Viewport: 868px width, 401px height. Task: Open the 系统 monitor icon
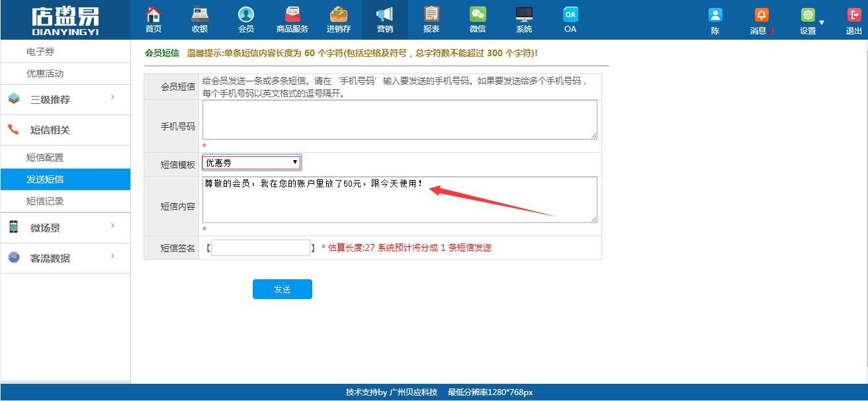524,14
